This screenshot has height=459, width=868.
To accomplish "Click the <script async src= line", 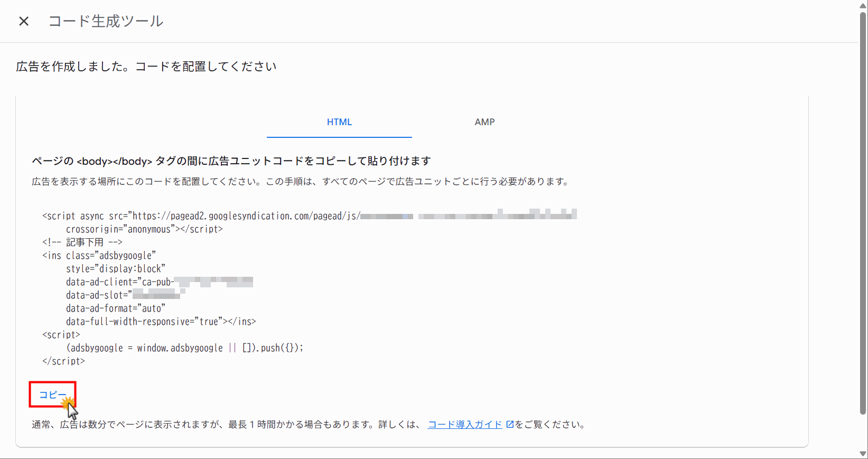I will click(x=310, y=216).
